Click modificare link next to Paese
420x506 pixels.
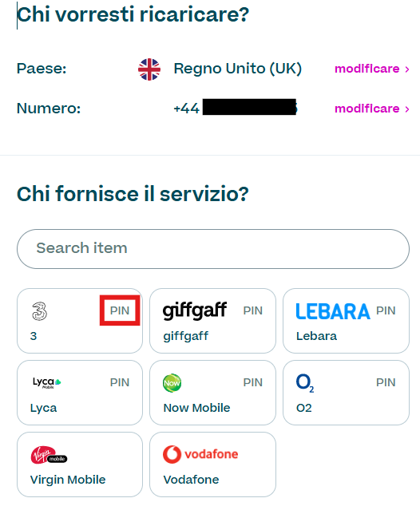coord(367,69)
